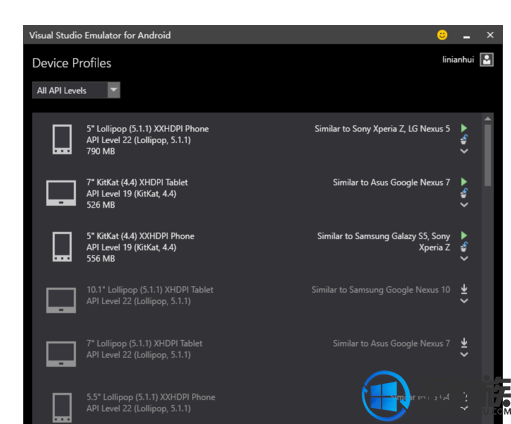Select the 5" Lollipop (5.1.1) XXHDPI Phone title

tap(148, 129)
